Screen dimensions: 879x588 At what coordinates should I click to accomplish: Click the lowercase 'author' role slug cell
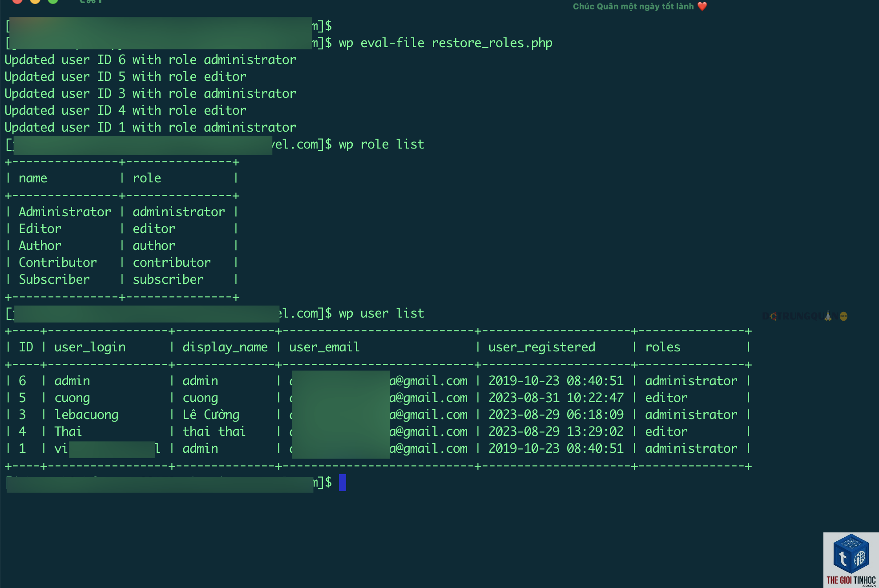[x=154, y=246]
